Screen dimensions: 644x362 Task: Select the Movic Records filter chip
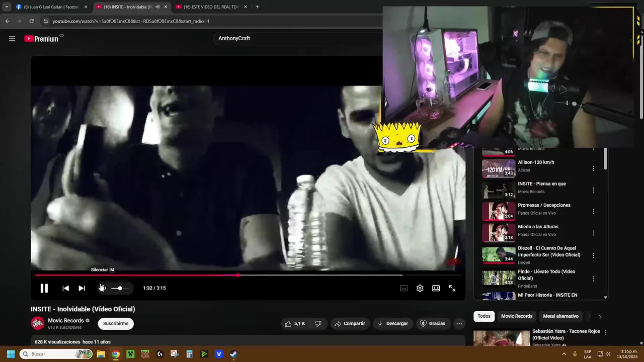[x=517, y=316]
